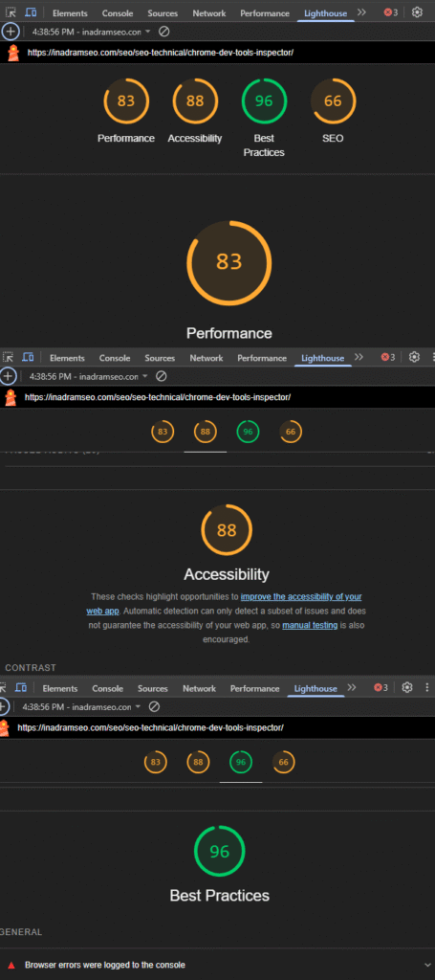Clear all icon in Best Practices report view
The height and width of the screenshot is (980, 435).
pyautogui.click(x=154, y=707)
